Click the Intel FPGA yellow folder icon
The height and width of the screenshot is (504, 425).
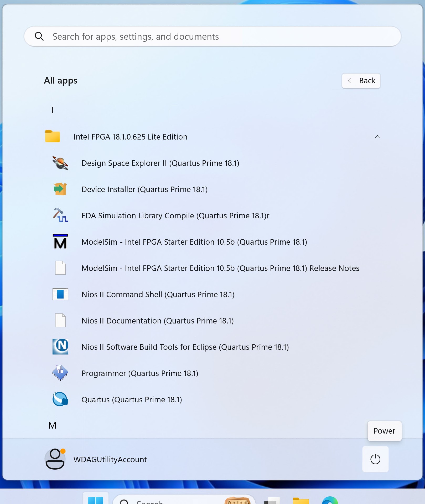pyautogui.click(x=53, y=136)
